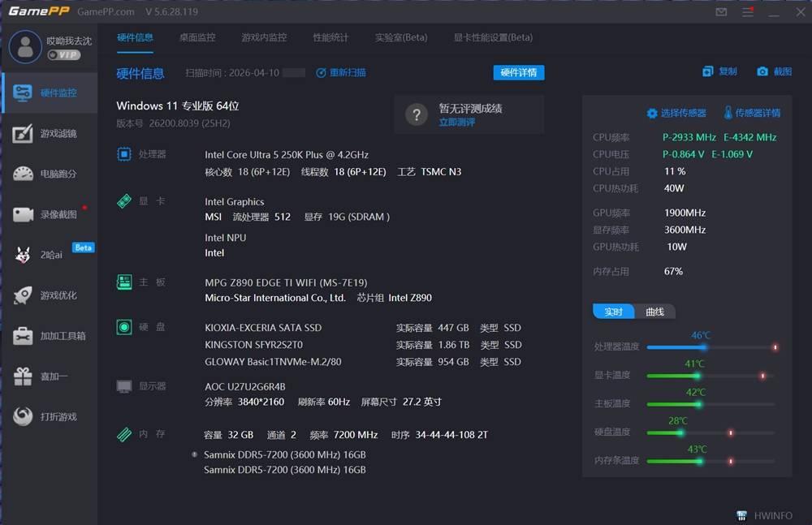Click the P-2933 MHz CPU frequency value

tap(689, 137)
